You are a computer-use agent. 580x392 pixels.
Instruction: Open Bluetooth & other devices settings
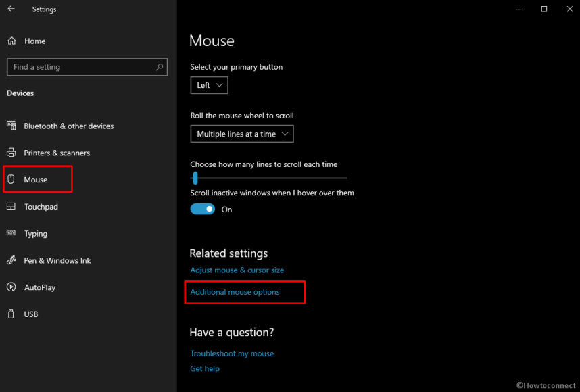pos(68,126)
